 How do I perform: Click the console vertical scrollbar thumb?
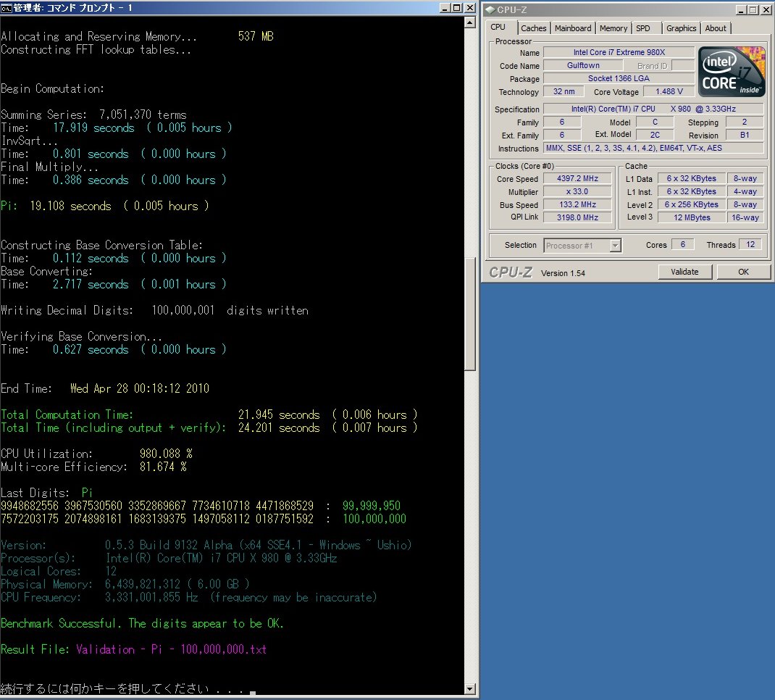pyautogui.click(x=469, y=315)
